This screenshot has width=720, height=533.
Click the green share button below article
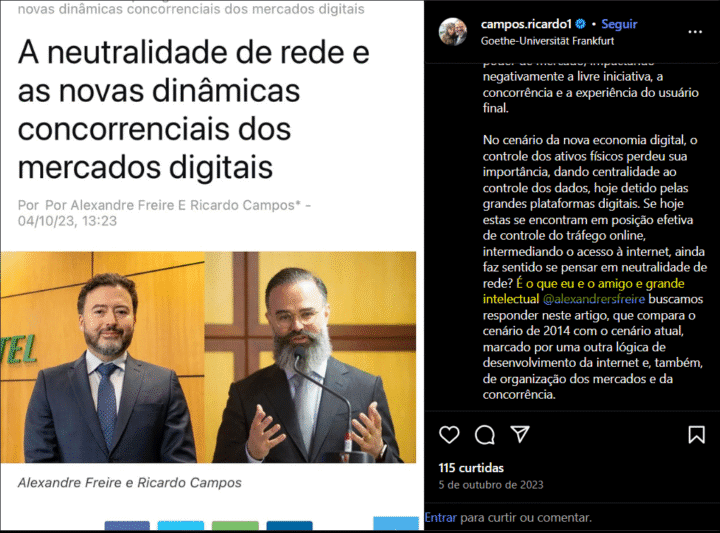point(235,526)
